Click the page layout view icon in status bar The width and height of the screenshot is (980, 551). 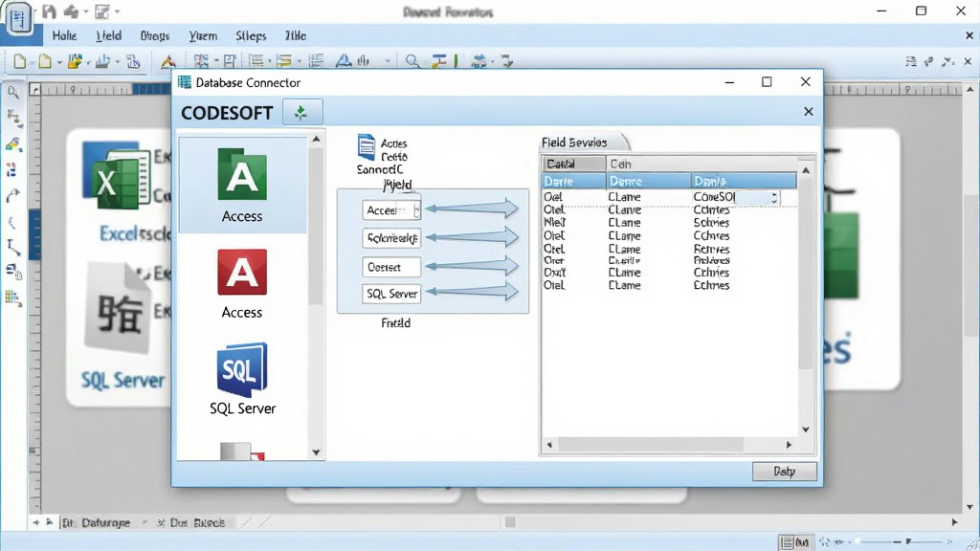787,542
